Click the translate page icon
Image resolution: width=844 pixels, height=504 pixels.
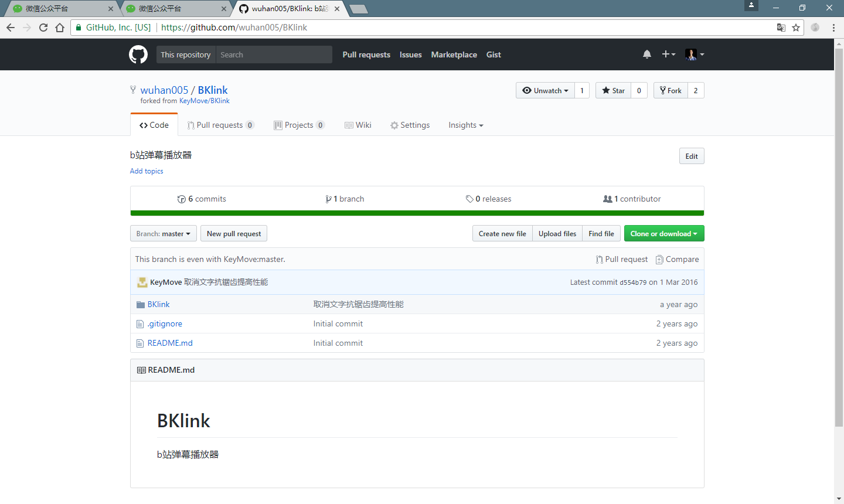click(x=781, y=28)
